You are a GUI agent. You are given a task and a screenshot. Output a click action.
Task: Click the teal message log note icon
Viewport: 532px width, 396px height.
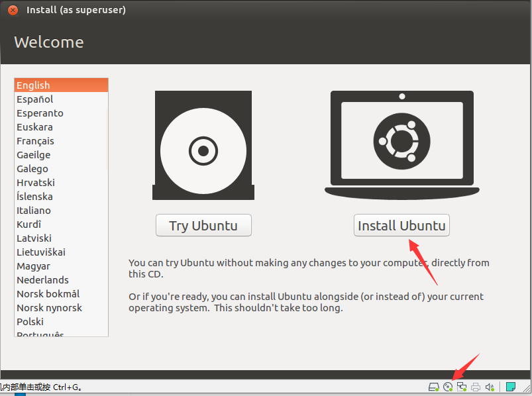(511, 387)
